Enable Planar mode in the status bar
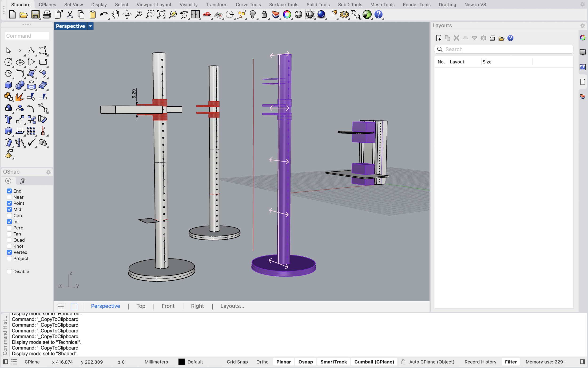This screenshot has height=368, width=588. coord(283,362)
